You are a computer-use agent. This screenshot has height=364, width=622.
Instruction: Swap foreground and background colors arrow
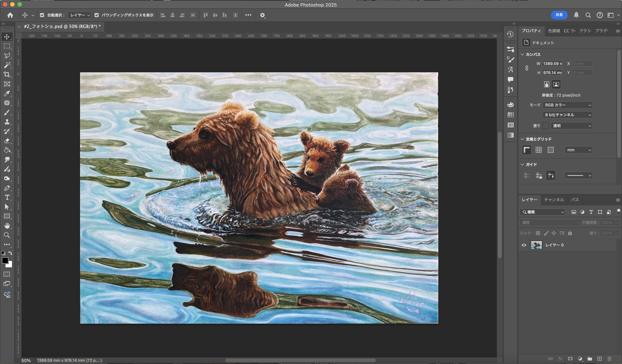(10, 253)
